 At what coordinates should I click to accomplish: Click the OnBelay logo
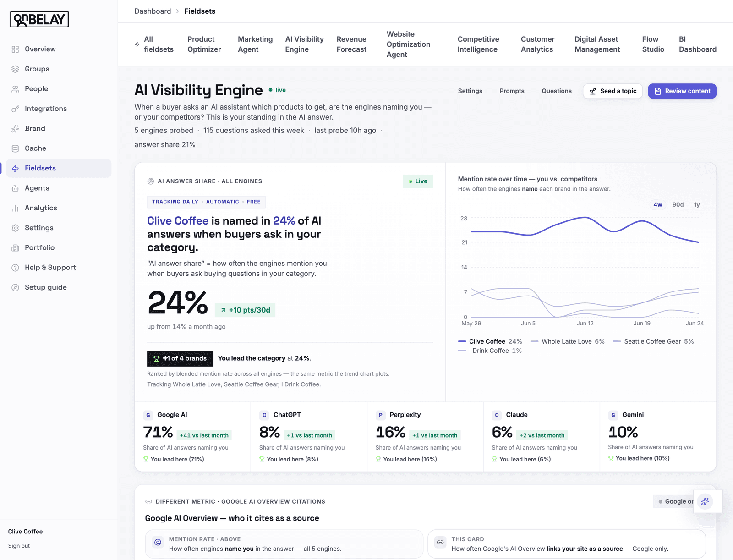tap(39, 19)
